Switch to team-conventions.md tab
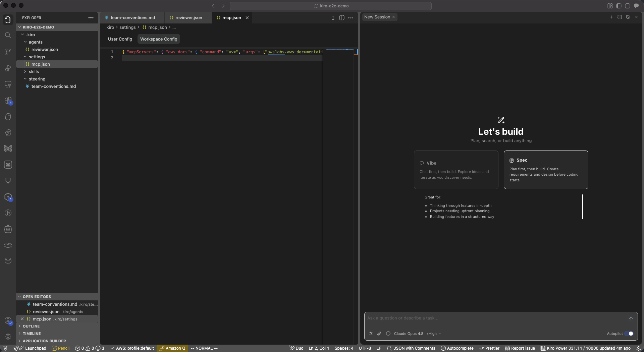This screenshot has width=644, height=352. click(x=132, y=18)
